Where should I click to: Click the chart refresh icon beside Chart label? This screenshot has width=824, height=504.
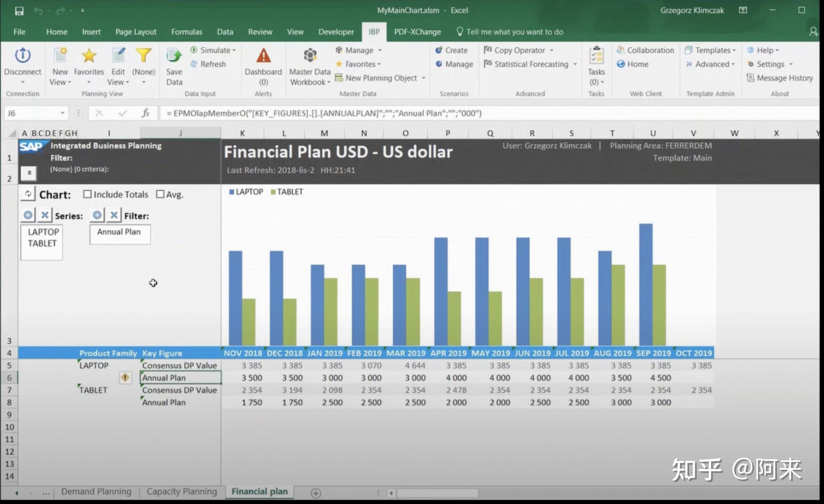coord(28,194)
